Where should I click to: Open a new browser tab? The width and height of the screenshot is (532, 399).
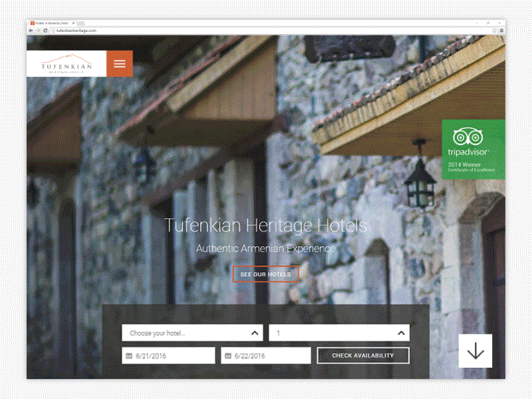(x=80, y=23)
